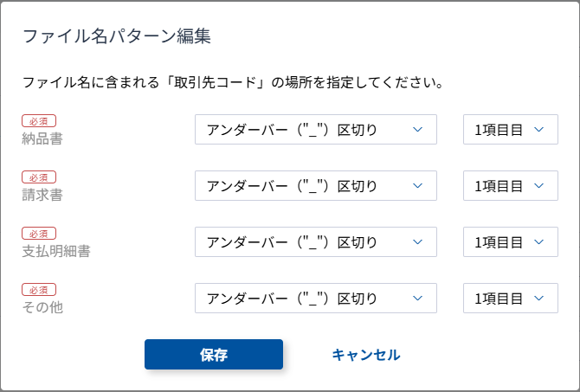The width and height of the screenshot is (580, 392).
Task: Click chevron arrow in 請求書 delimiter dropdown
Action: (417, 186)
